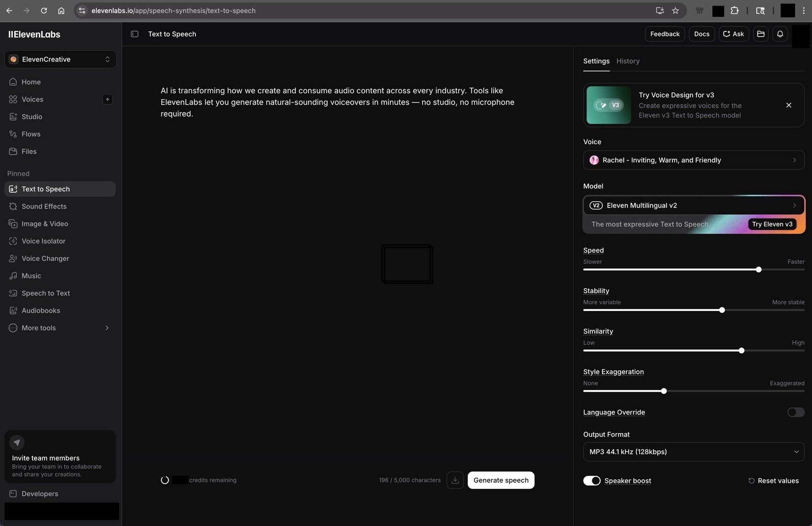The width and height of the screenshot is (812, 526).
Task: Add a new voice with plus icon
Action: pos(108,99)
